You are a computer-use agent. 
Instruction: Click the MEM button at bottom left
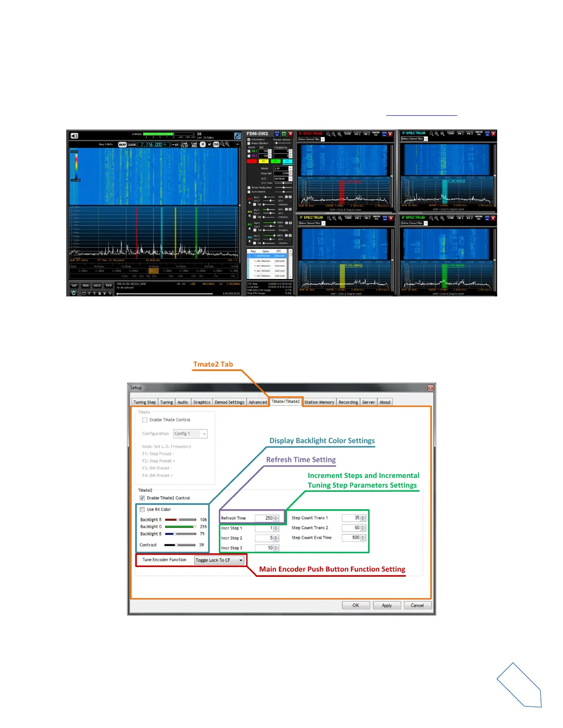(x=86, y=285)
